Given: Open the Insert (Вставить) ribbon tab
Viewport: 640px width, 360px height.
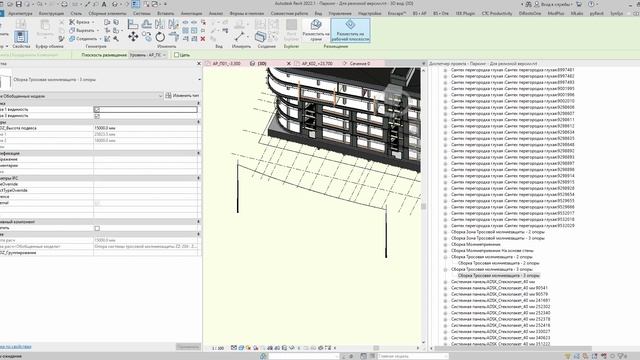Looking at the screenshot, I should pos(165,13).
